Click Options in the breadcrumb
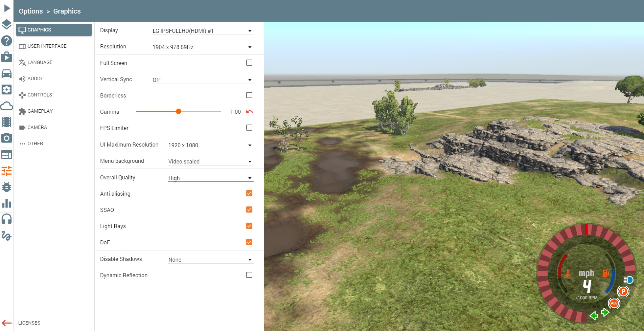 pyautogui.click(x=31, y=11)
